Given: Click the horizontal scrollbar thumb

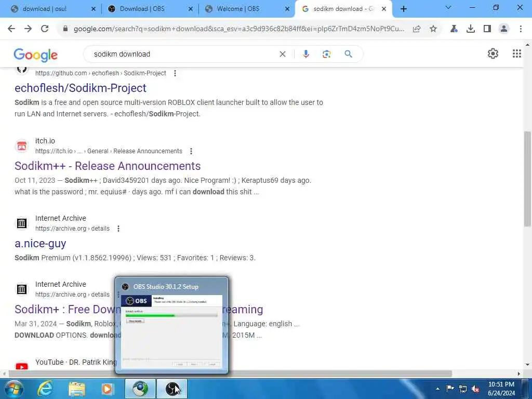Looking at the screenshot, I should point(230,374).
